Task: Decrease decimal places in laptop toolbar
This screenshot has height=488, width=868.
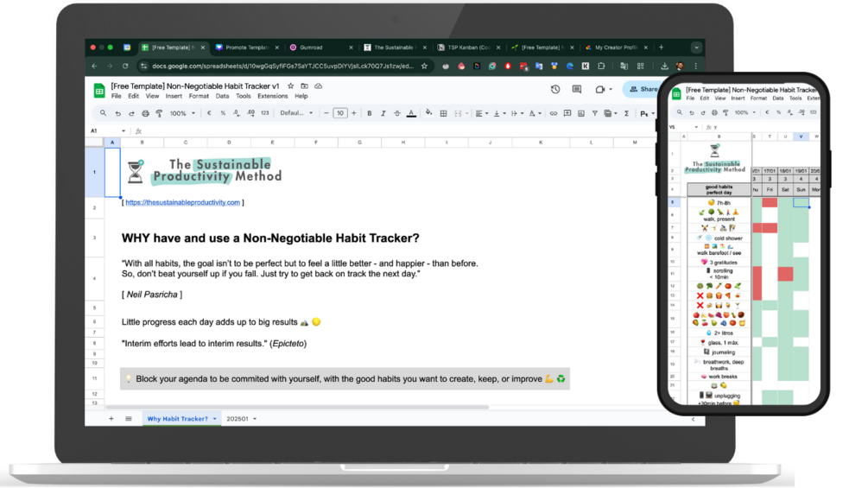Action: point(237,113)
